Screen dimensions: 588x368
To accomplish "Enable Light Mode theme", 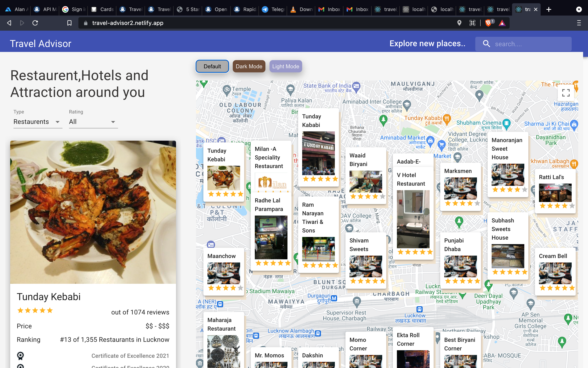I will (x=285, y=66).
